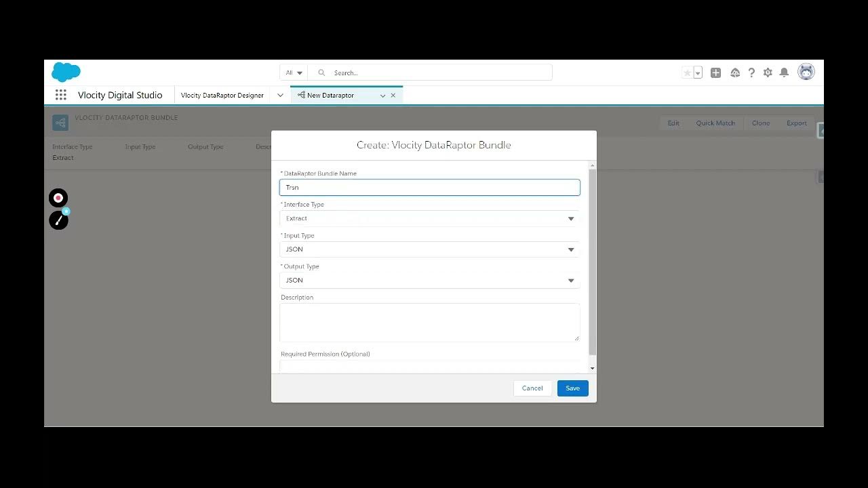Click the Clone button
Viewport: 868px width, 488px height.
point(761,123)
